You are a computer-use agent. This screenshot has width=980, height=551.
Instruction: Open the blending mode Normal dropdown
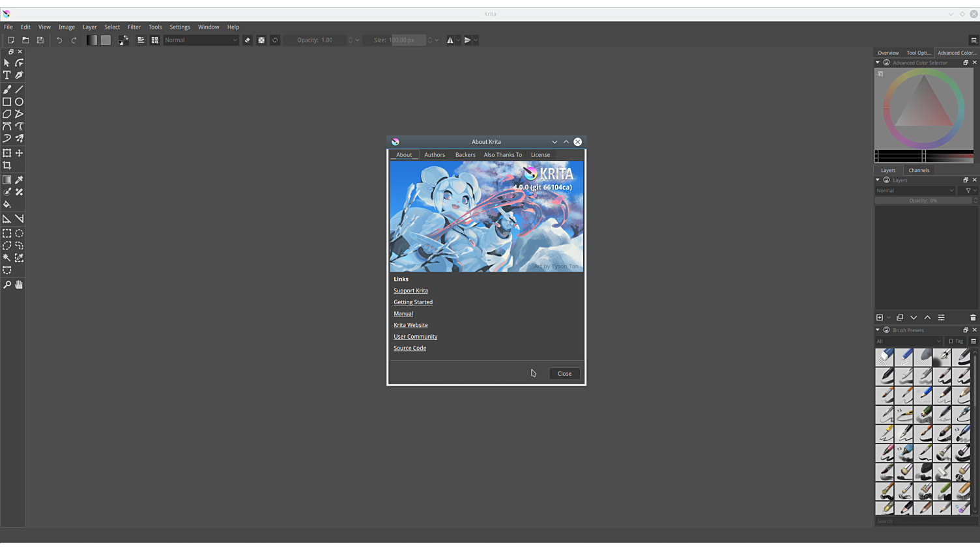tap(201, 40)
